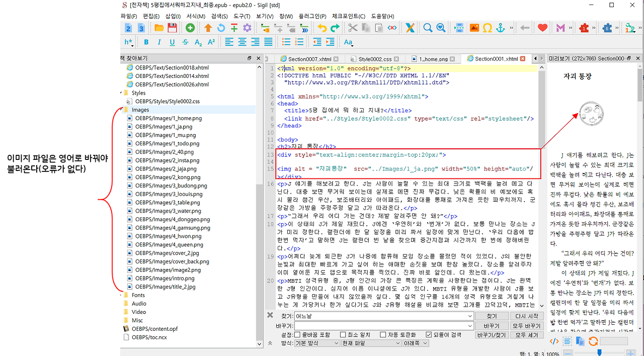Toggle the 최소 일치 checkbox
Screen dimensions: 644x356
pos(343,334)
